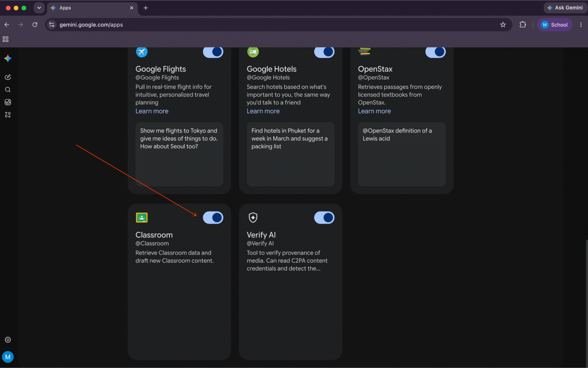
Task: Open Learn more under Google Flights
Action: pos(152,111)
